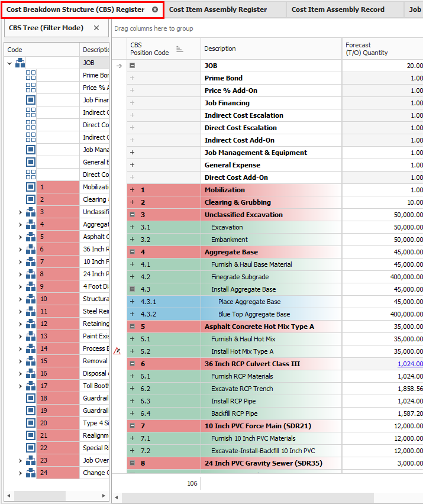Expand row 1 Mobilization in the grid
Image resolution: width=423 pixels, height=504 pixels.
click(133, 190)
